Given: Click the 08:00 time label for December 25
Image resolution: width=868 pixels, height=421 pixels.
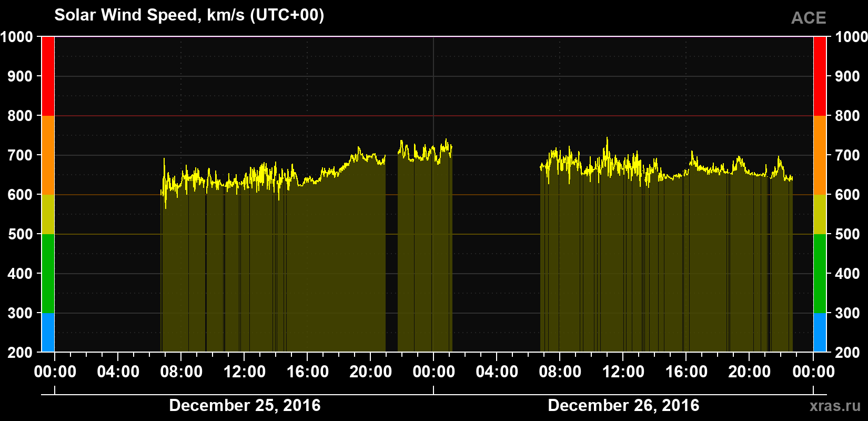Looking at the screenshot, I should click(x=181, y=372).
